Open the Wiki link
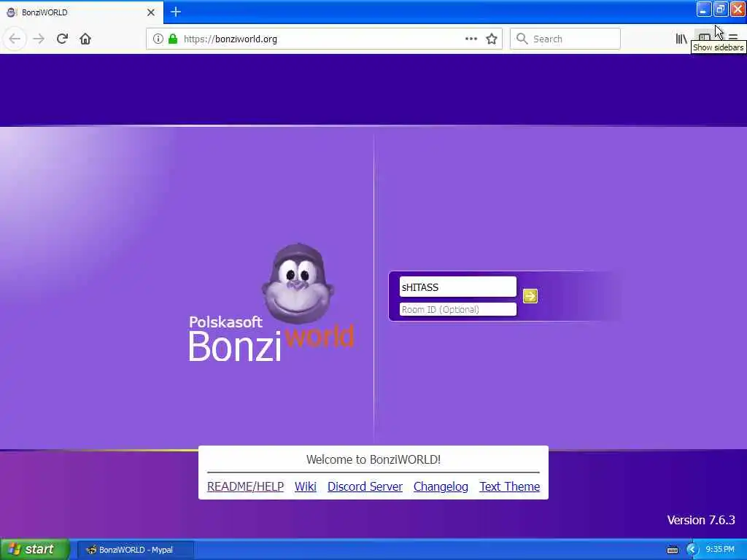This screenshot has height=560, width=747. [x=306, y=486]
